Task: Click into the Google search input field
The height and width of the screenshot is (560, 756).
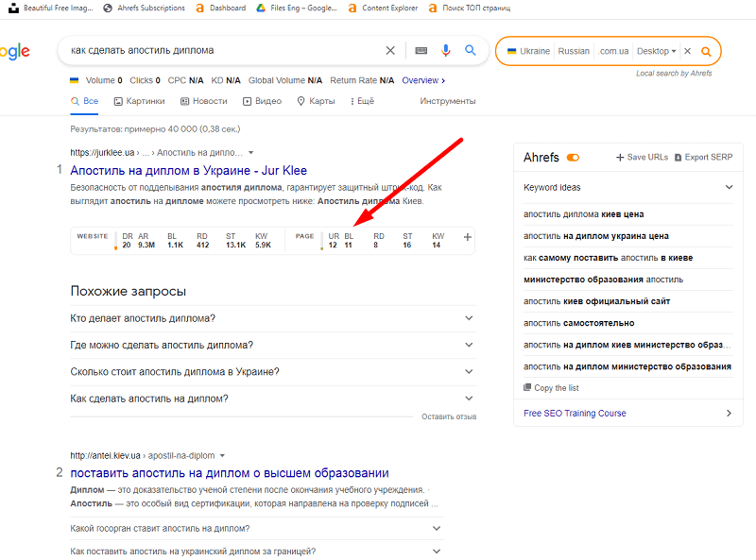Action: click(x=217, y=50)
